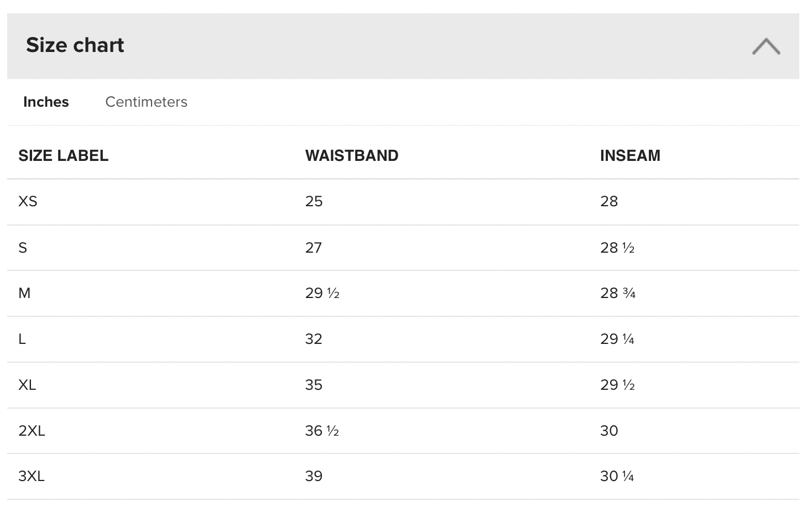
Task: Click the waistband value for size M
Action: pyautogui.click(x=322, y=294)
